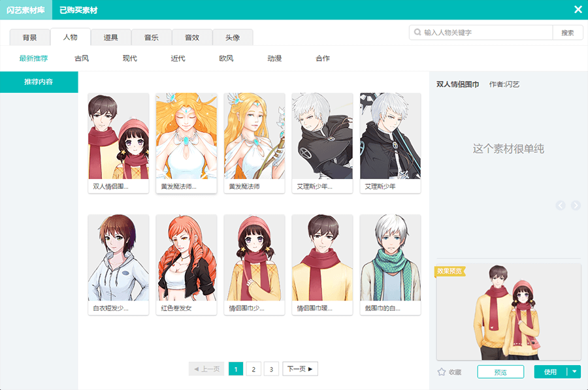Open the 道具 category tab
The image size is (588, 390).
coord(110,37)
